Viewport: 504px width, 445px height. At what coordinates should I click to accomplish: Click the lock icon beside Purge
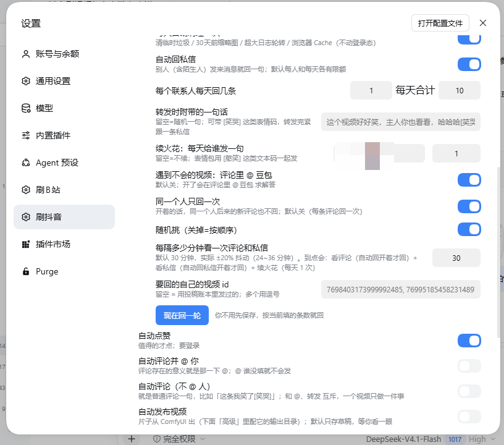[x=26, y=271]
